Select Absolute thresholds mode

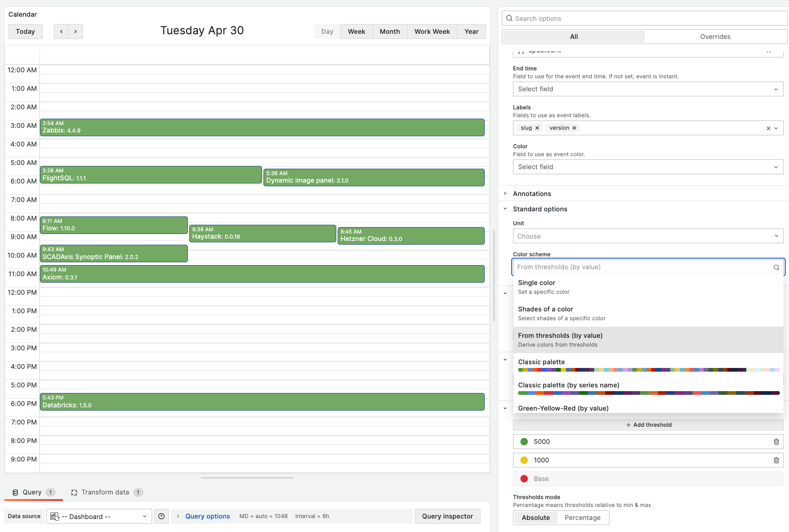[535, 517]
